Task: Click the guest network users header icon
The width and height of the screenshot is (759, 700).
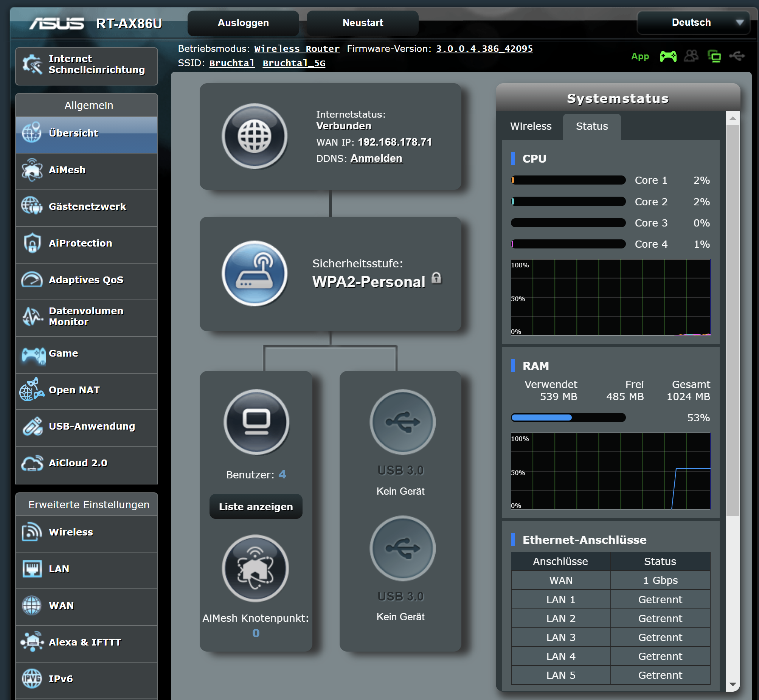Action: pyautogui.click(x=691, y=56)
